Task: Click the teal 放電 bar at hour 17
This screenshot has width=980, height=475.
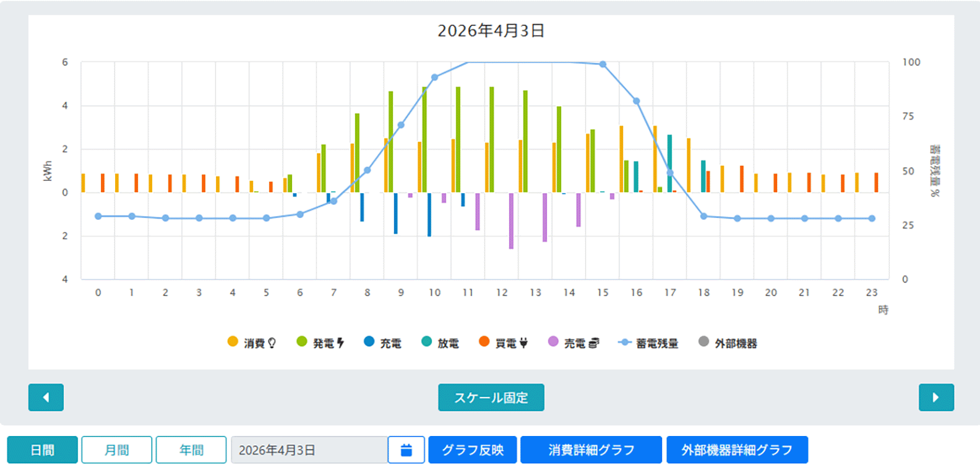Action: pyautogui.click(x=669, y=163)
